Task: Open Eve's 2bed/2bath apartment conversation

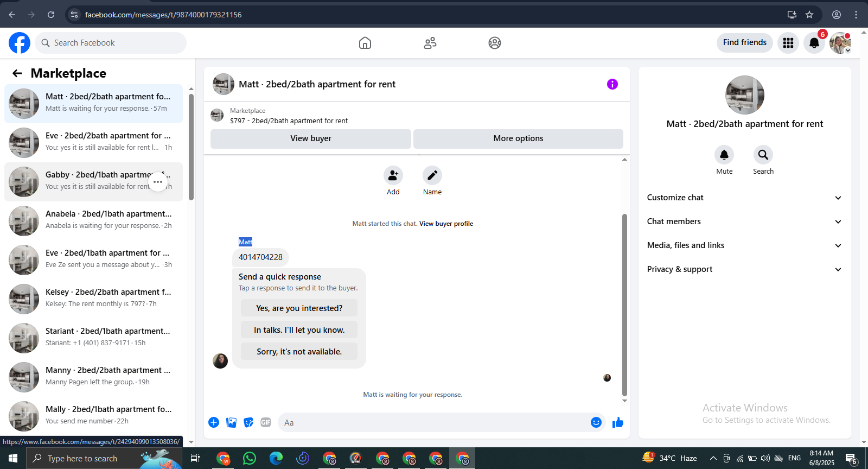Action: click(x=93, y=143)
